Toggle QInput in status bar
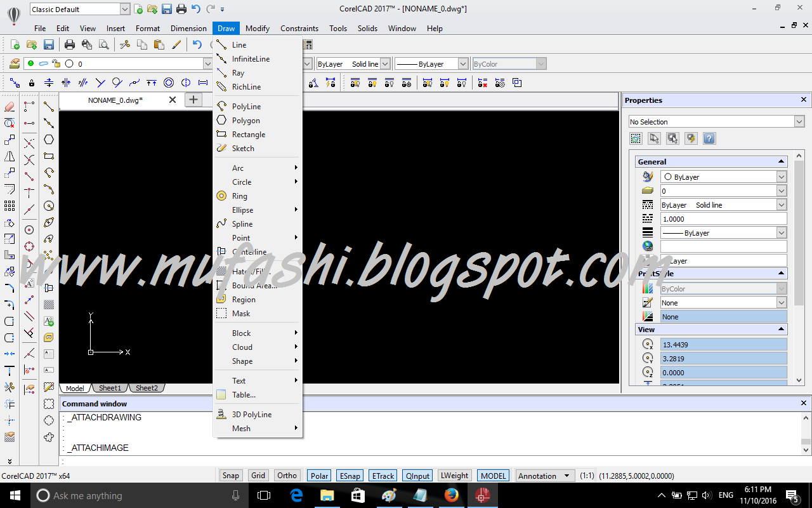The image size is (812, 508). coord(417,476)
